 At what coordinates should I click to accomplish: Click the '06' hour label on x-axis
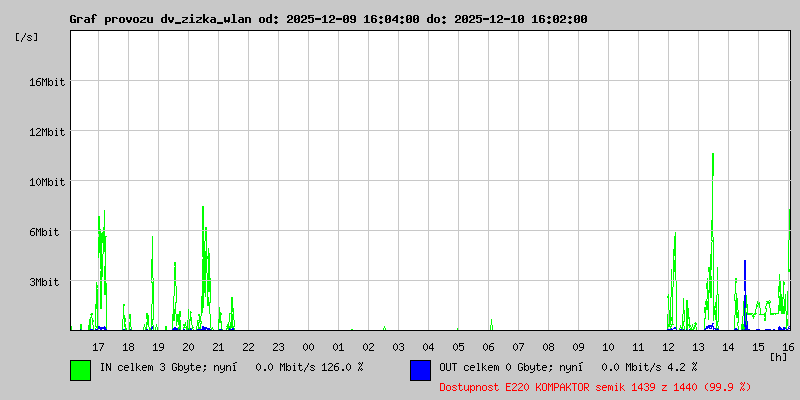click(489, 347)
